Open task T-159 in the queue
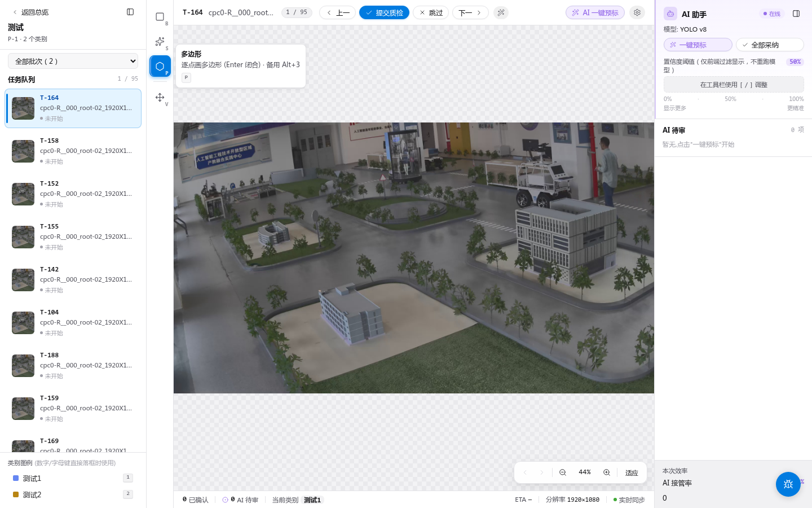The width and height of the screenshot is (812, 508). point(73,409)
